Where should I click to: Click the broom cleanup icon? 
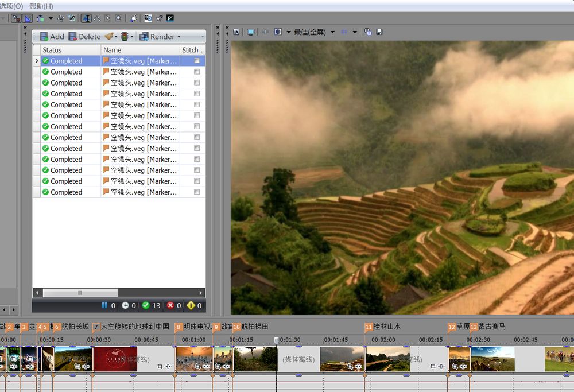108,36
